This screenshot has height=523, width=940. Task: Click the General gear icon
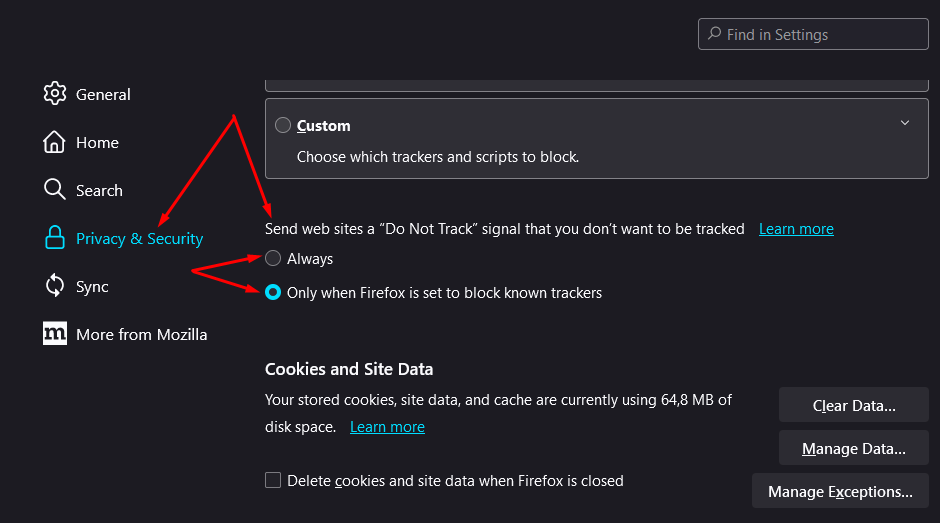pos(55,94)
